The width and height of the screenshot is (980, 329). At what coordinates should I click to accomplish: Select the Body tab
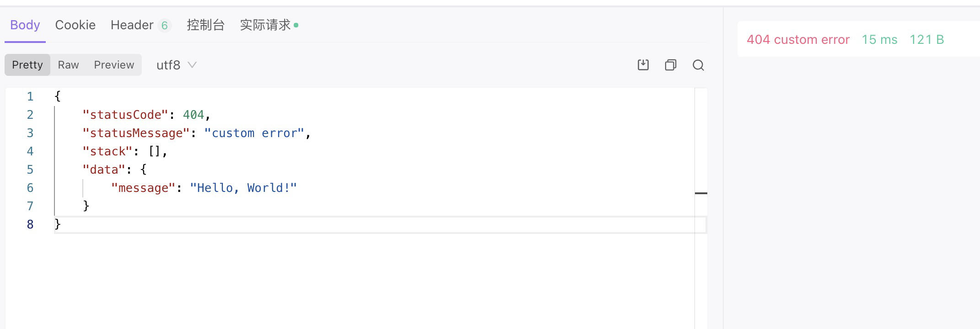click(x=25, y=25)
